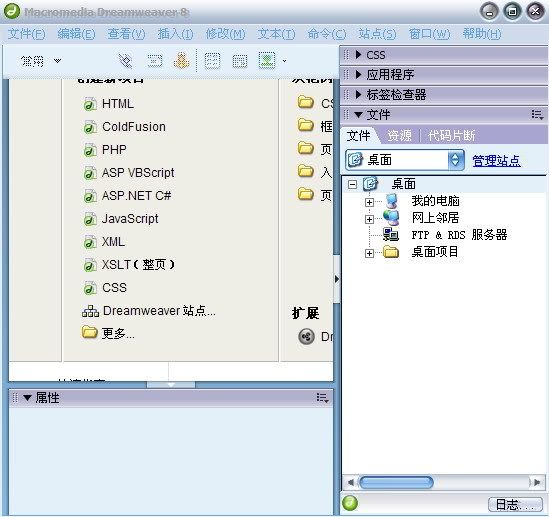Create a new PHP document
The width and height of the screenshot is (549, 517).
[105, 150]
